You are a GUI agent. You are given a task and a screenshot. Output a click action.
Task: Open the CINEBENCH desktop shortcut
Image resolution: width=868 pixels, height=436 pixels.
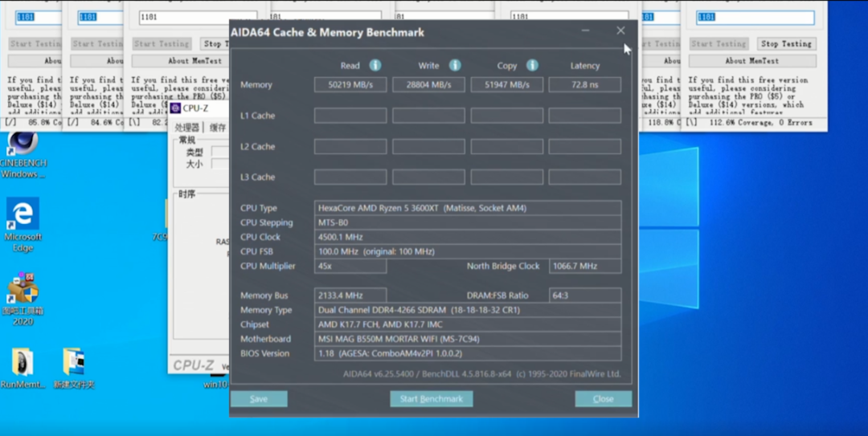(23, 156)
